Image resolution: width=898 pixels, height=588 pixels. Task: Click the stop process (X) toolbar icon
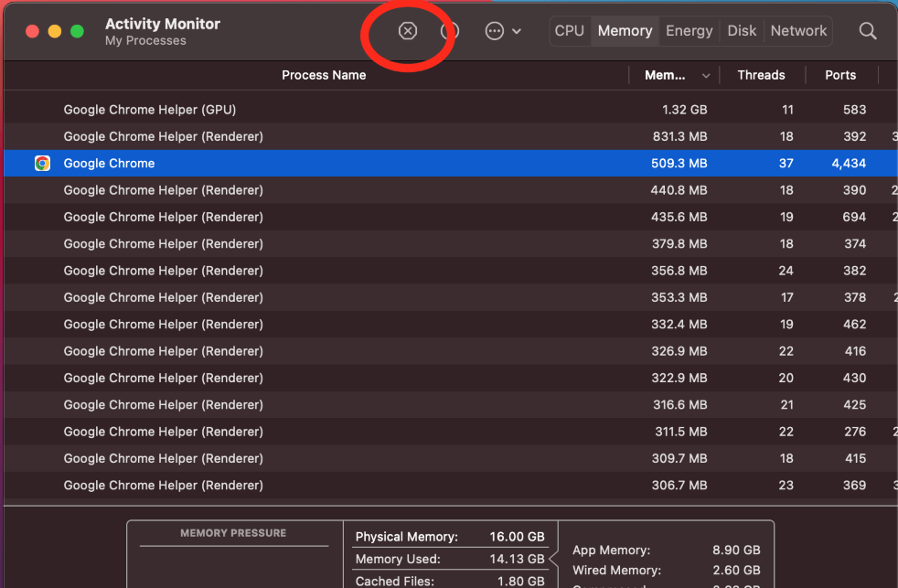pyautogui.click(x=408, y=31)
